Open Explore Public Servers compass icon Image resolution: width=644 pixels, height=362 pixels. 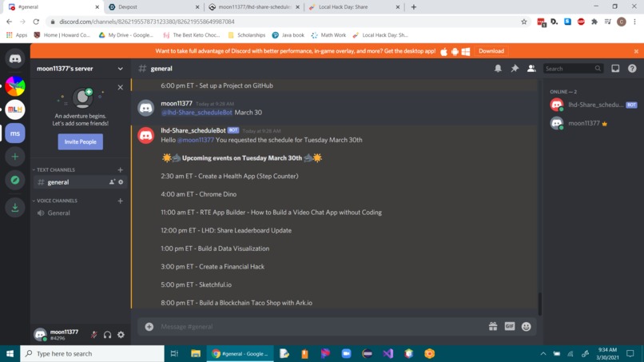(15, 180)
